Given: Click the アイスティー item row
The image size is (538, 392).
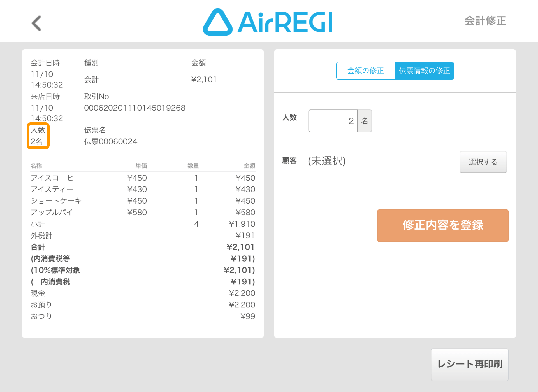Looking at the screenshot, I should click(143, 189).
